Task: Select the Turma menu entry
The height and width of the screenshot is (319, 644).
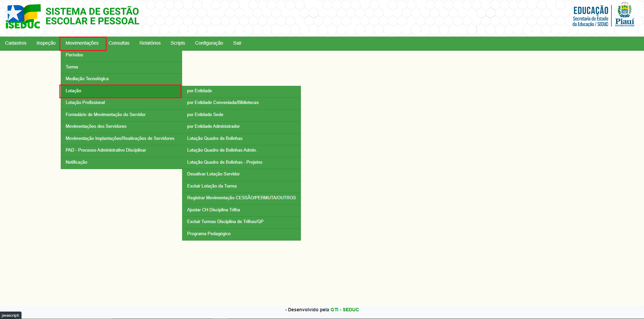Action: tap(72, 67)
